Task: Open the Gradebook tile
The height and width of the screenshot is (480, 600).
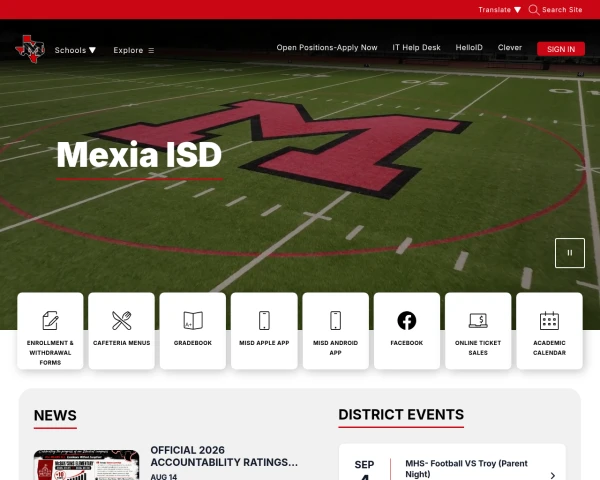Action: (193, 331)
